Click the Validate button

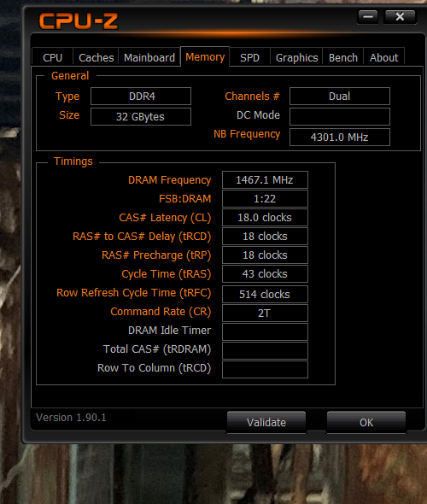pos(266,422)
